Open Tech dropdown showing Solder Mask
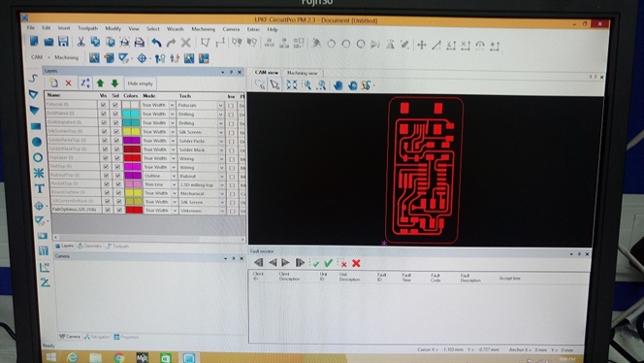Image resolution: width=644 pixels, height=363 pixels. [x=221, y=149]
